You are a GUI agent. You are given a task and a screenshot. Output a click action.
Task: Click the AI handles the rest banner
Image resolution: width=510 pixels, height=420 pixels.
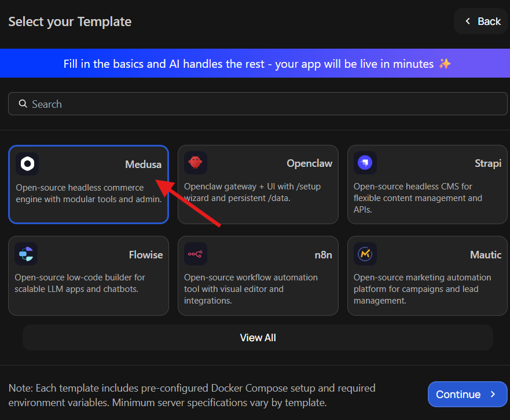255,64
